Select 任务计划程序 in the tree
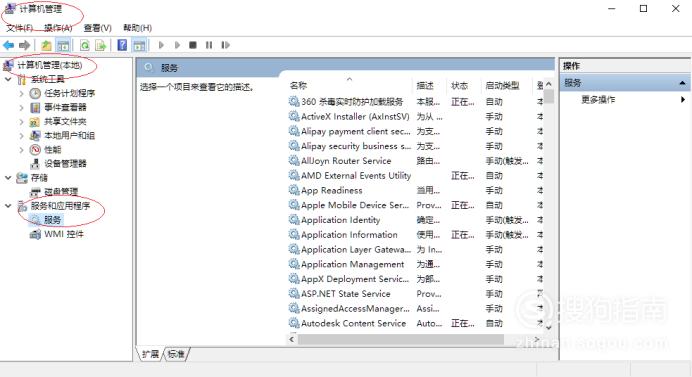This screenshot has height=377, width=692. tap(70, 93)
